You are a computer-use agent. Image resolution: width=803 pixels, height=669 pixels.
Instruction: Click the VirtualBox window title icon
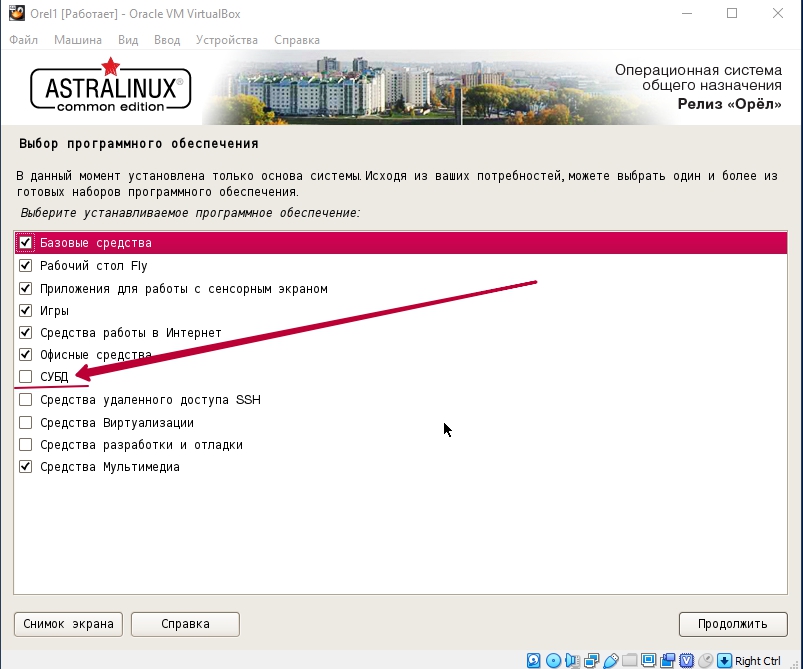tap(16, 13)
